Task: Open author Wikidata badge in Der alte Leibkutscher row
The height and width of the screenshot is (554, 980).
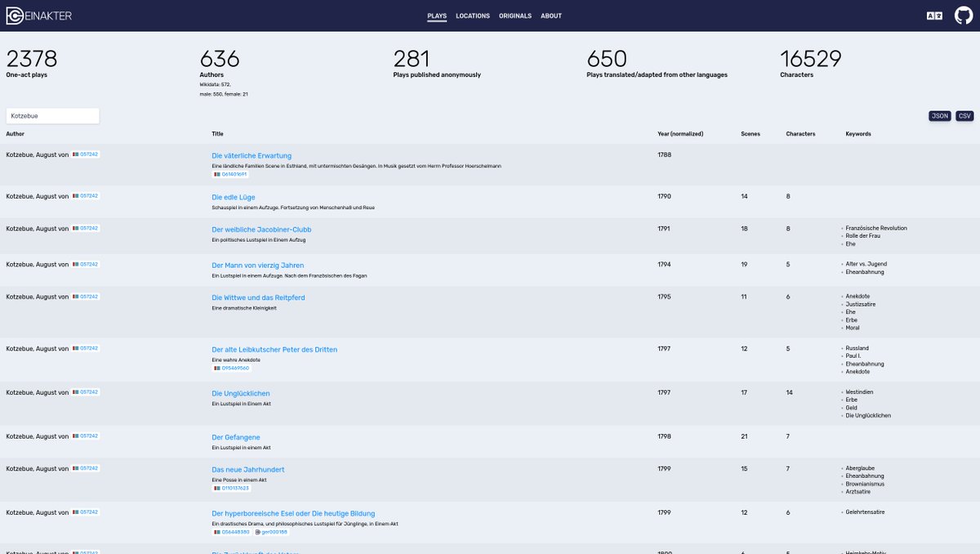Action: [86, 349]
